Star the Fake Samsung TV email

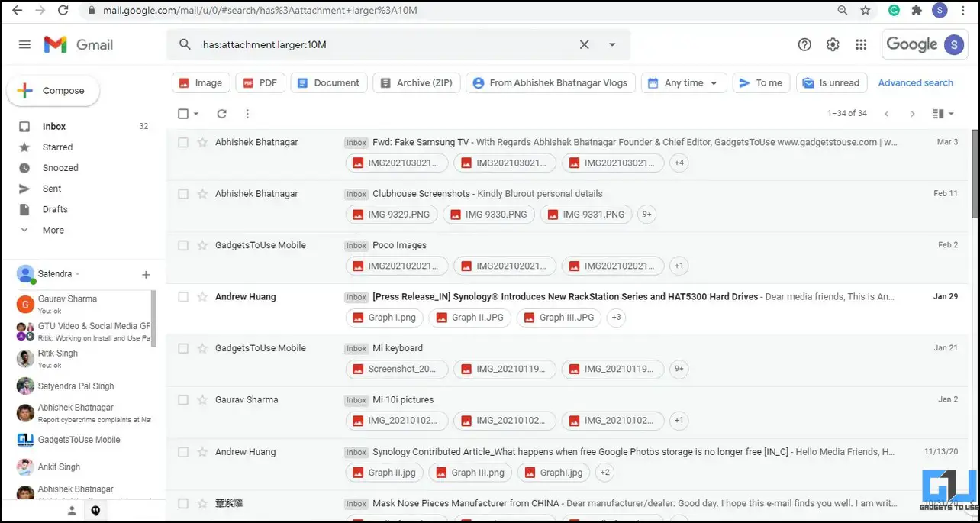pyautogui.click(x=202, y=143)
